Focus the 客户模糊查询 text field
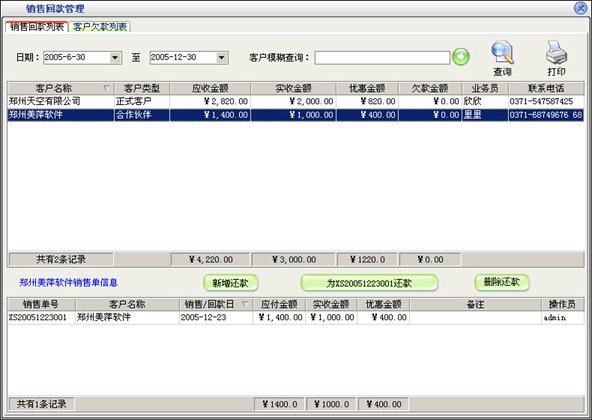The height and width of the screenshot is (420, 592). click(382, 57)
